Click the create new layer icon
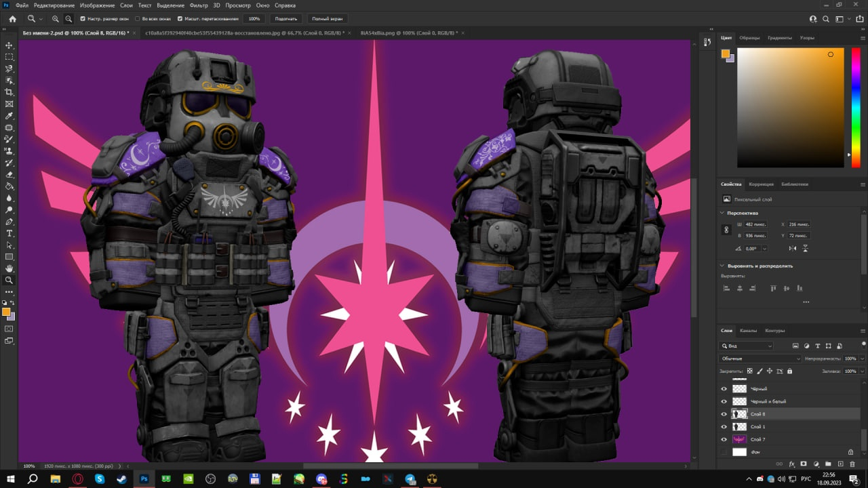The image size is (868, 488). coord(841,464)
